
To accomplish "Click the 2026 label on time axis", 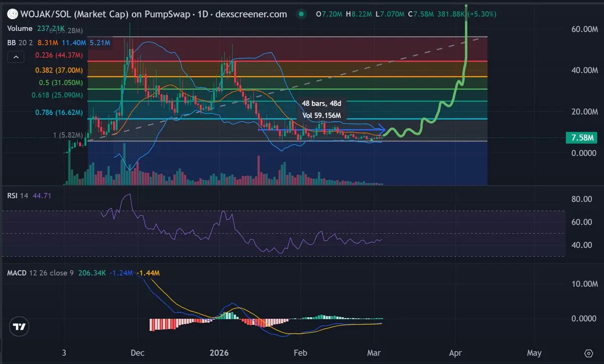I will 220,353.
